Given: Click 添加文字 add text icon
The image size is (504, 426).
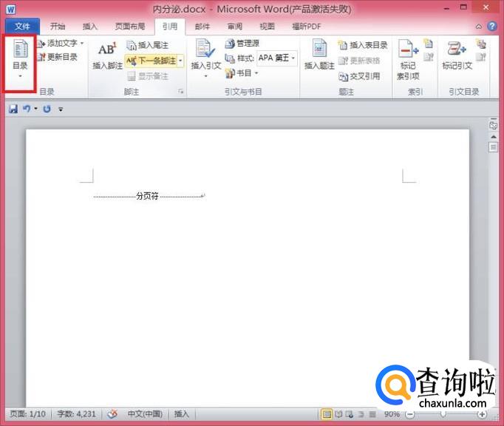Looking at the screenshot, I should [x=41, y=44].
